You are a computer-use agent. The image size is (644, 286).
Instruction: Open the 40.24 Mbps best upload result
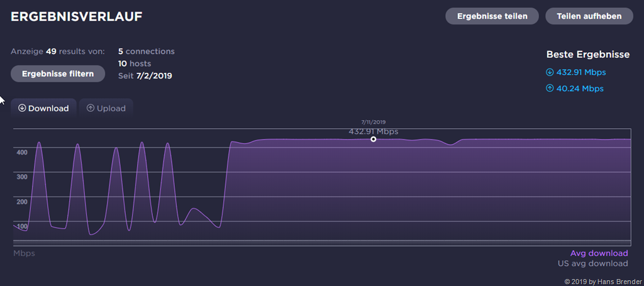click(x=579, y=89)
